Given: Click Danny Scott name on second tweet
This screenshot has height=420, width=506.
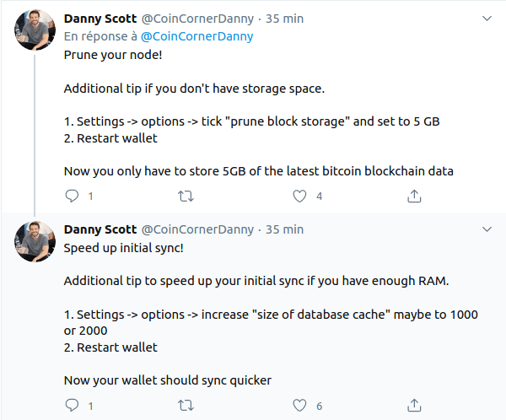Looking at the screenshot, I should coord(100,229).
